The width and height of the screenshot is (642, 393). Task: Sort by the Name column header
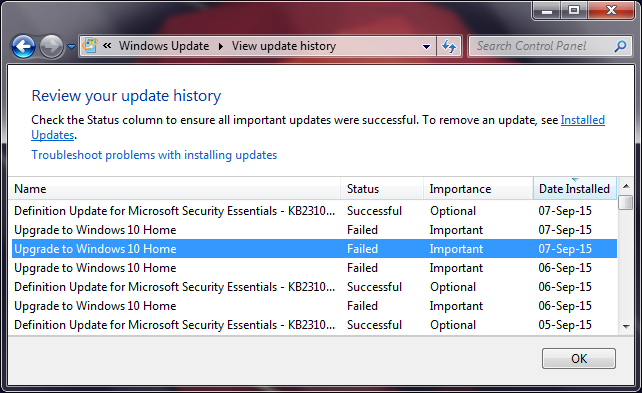coord(175,189)
